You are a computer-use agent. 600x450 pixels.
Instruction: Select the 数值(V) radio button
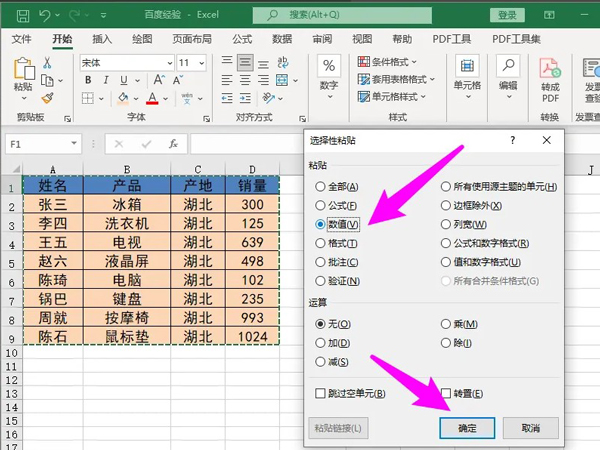coord(320,225)
